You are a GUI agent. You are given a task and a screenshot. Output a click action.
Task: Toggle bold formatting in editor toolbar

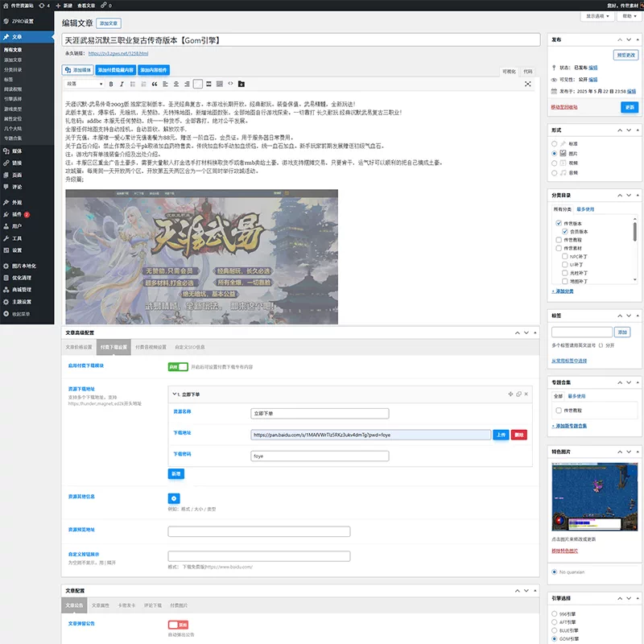click(x=111, y=85)
